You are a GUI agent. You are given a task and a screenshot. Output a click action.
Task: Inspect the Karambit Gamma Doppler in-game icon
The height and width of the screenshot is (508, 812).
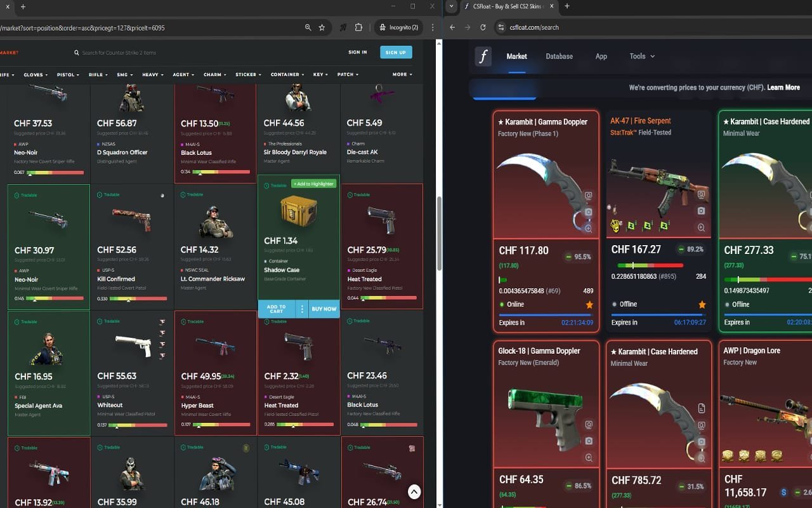click(589, 196)
